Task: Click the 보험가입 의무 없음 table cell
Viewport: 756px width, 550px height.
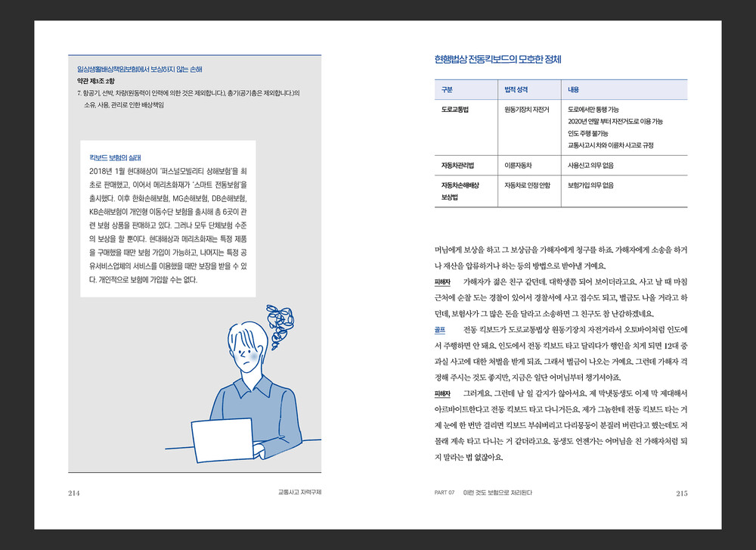Action: [590, 185]
